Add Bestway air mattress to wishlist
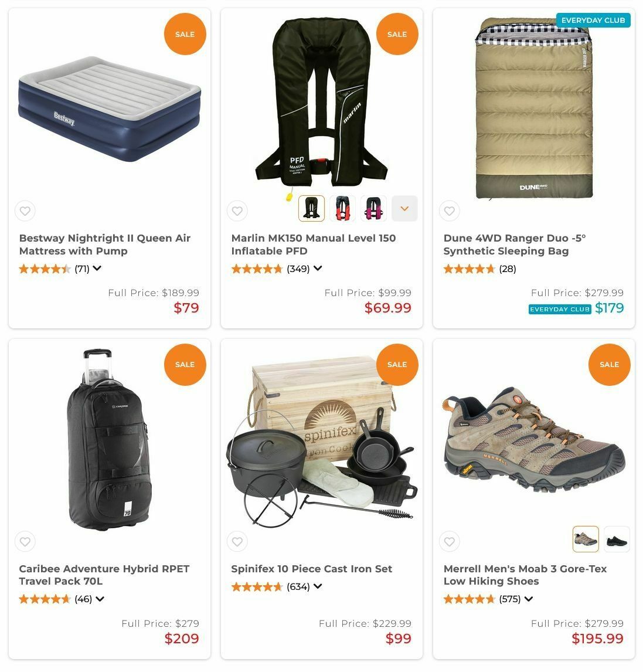The width and height of the screenshot is (643, 672). tap(25, 211)
